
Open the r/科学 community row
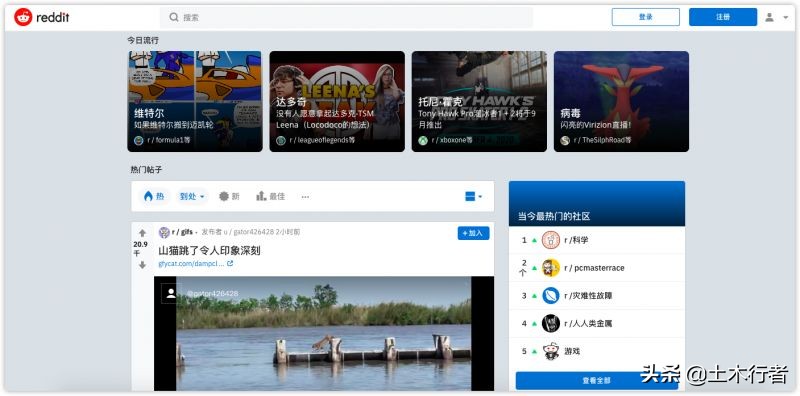597,240
